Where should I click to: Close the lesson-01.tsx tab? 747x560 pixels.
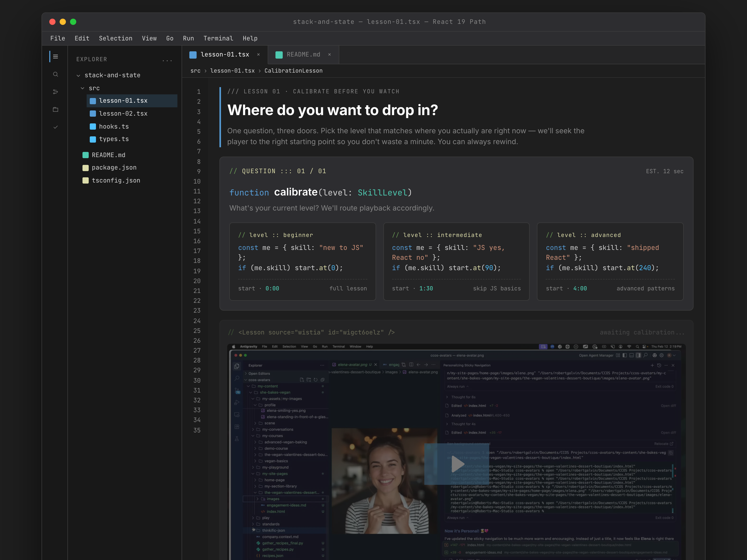coord(258,55)
